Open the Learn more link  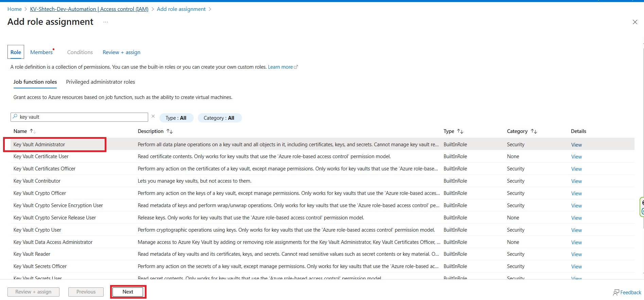coord(280,67)
